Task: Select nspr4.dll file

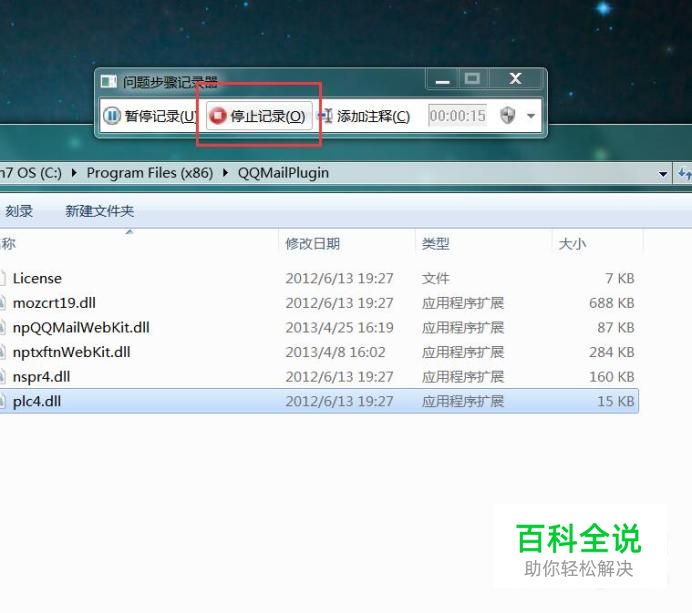Action: click(x=41, y=377)
